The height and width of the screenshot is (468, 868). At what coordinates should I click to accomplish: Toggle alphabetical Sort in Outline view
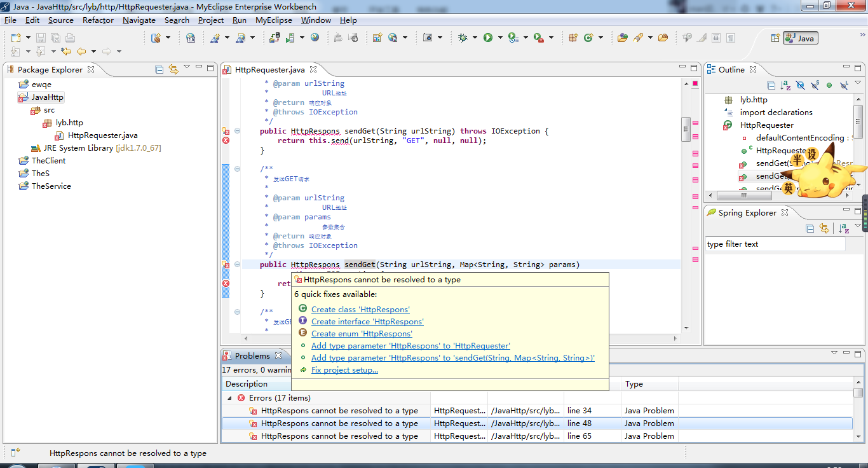pyautogui.click(x=786, y=85)
